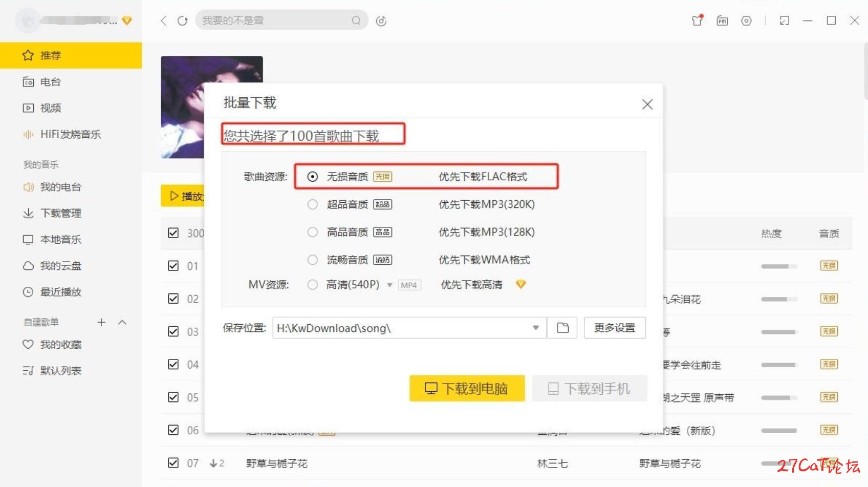
Task: Click the VIP diamond badge next to username
Action: point(127,20)
